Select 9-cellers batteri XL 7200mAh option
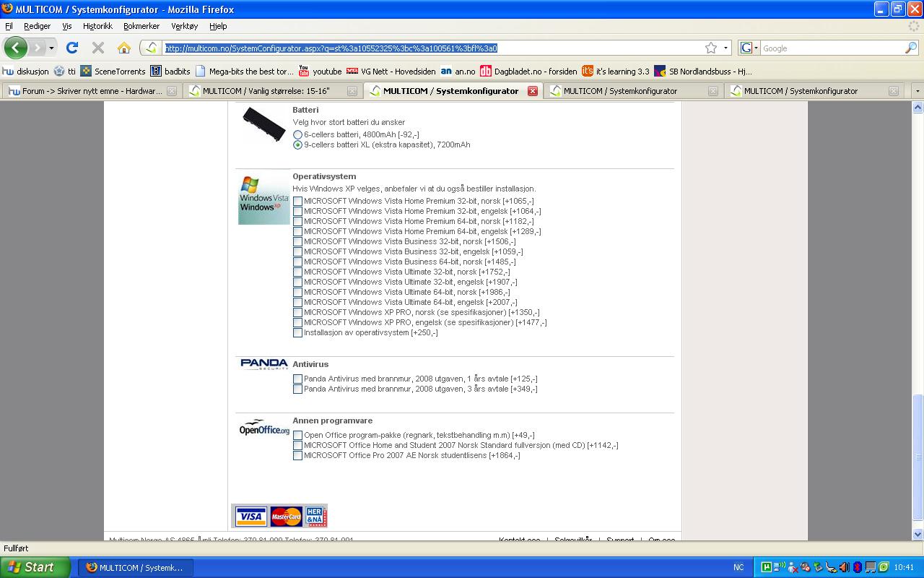This screenshot has height=578, width=924. click(x=297, y=144)
